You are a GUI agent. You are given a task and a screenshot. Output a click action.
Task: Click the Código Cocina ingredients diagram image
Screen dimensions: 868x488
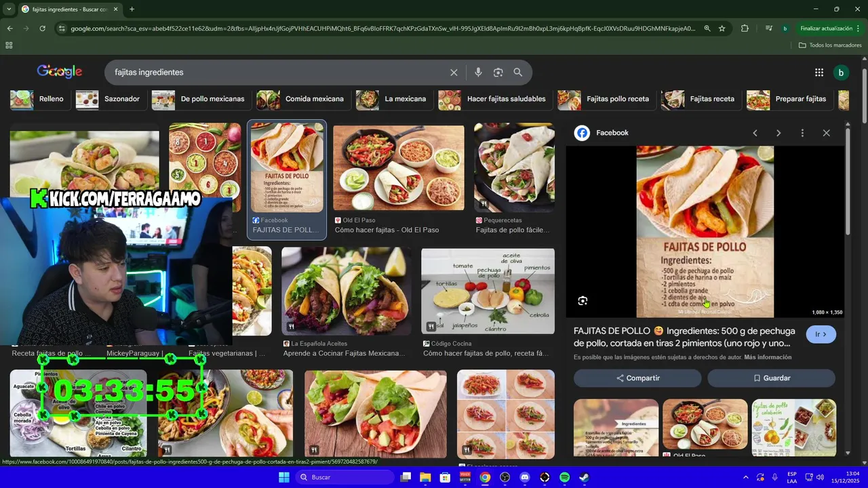coord(488,291)
